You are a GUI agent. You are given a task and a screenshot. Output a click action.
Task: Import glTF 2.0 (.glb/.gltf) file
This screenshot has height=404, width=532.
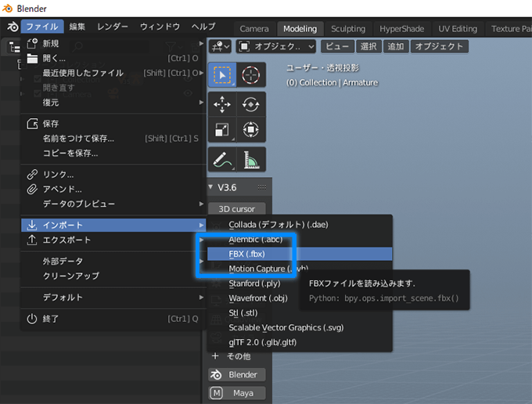click(x=300, y=342)
